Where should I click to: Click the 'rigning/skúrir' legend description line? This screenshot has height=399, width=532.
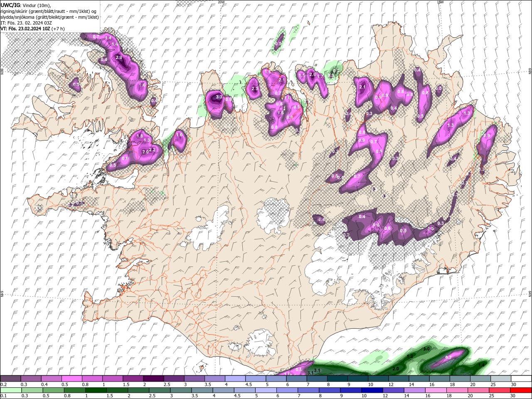[49, 11]
